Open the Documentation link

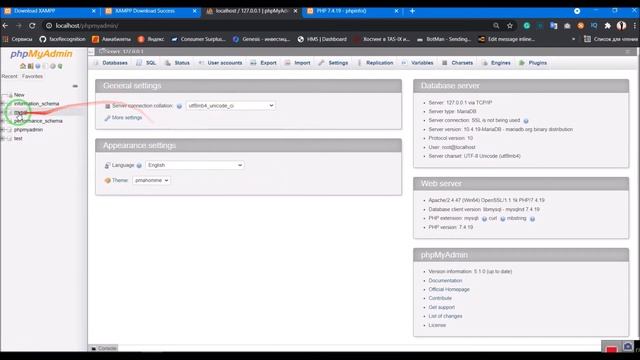(445, 281)
